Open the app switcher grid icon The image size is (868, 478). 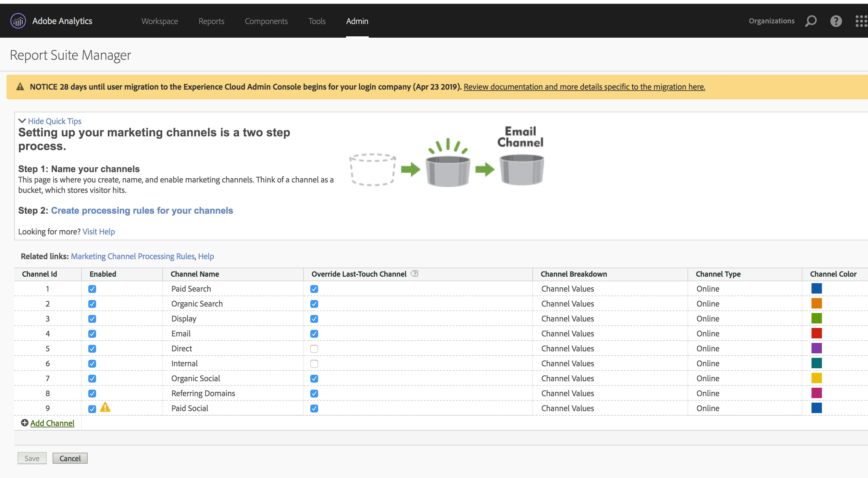[861, 21]
